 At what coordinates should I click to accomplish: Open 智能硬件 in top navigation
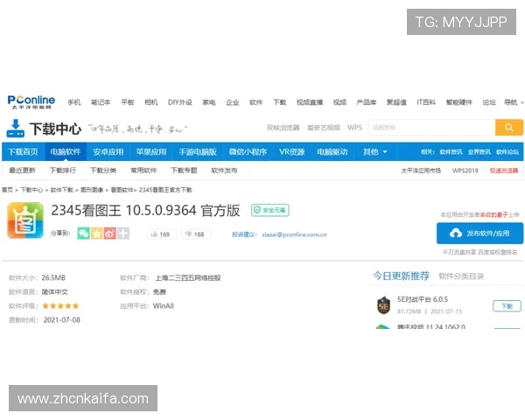click(459, 102)
